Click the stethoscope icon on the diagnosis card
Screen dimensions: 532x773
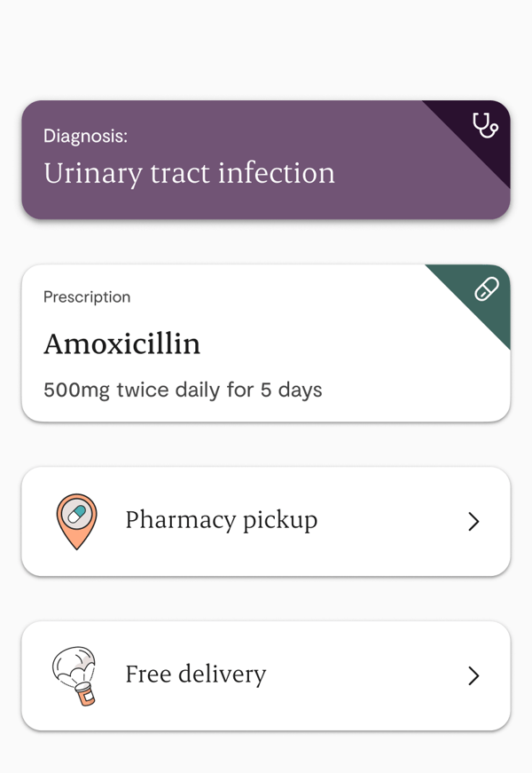pos(485,125)
